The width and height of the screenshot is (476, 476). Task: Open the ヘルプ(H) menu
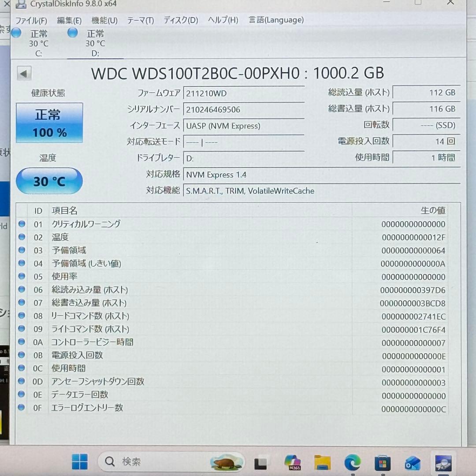point(223,20)
